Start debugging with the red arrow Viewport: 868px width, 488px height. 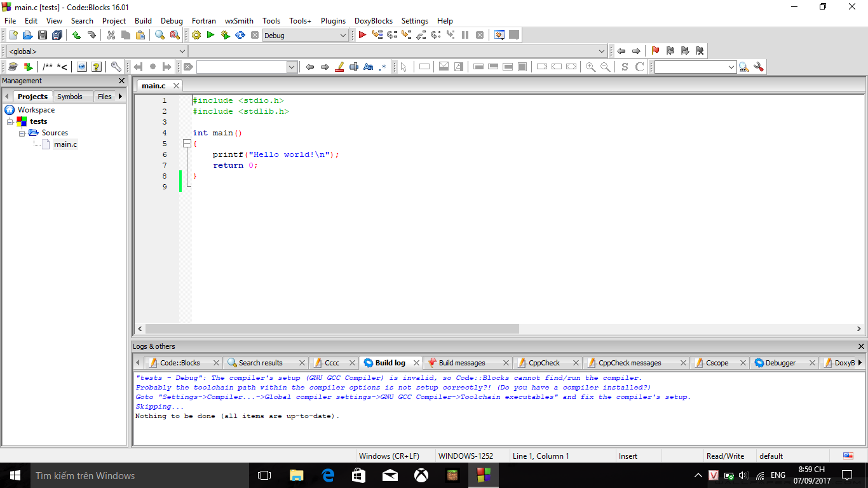[362, 36]
